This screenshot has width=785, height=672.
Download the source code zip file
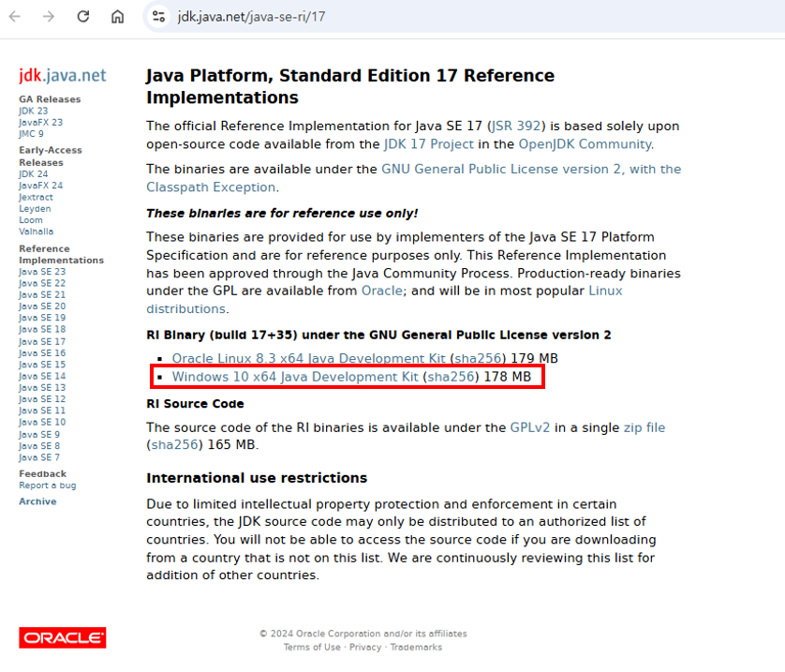coord(644,427)
